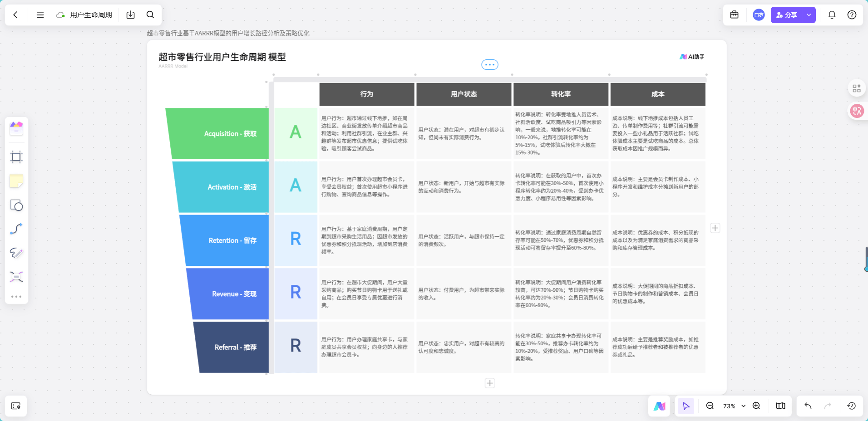Expand the 73% zoom level dropdown

(x=743, y=406)
